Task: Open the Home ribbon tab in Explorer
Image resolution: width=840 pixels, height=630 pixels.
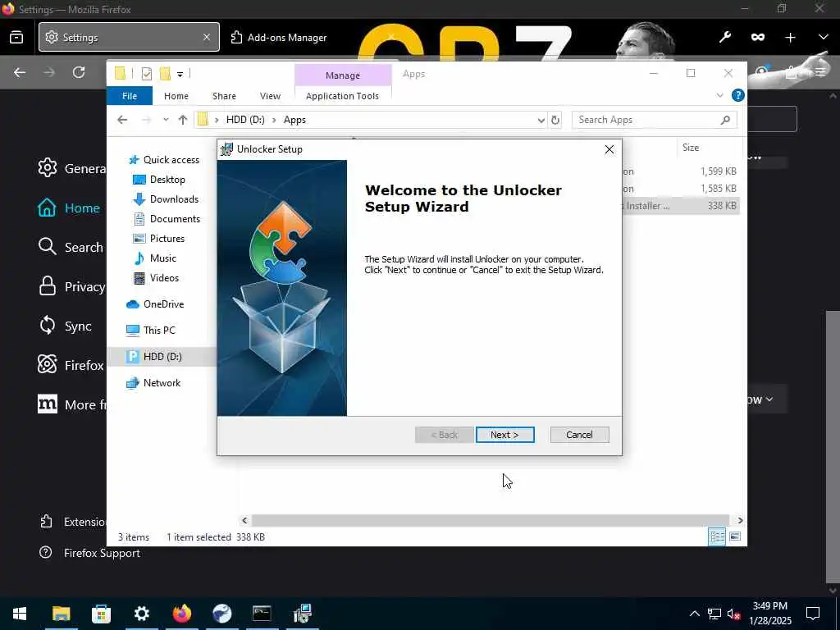Action: click(x=176, y=96)
